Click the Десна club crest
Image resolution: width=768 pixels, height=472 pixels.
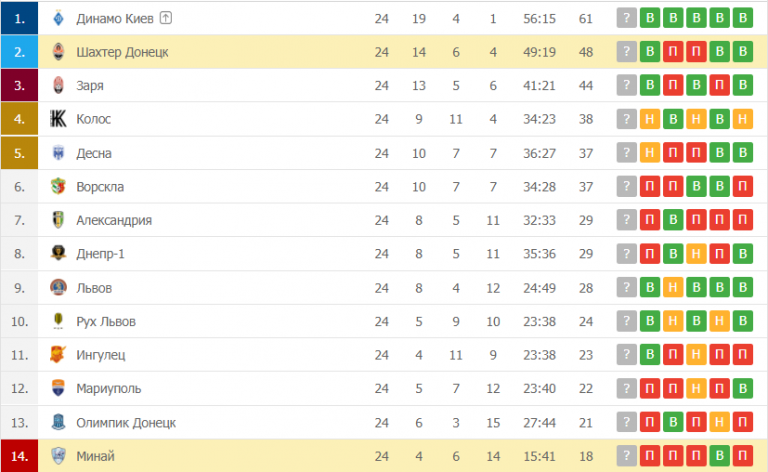58,153
